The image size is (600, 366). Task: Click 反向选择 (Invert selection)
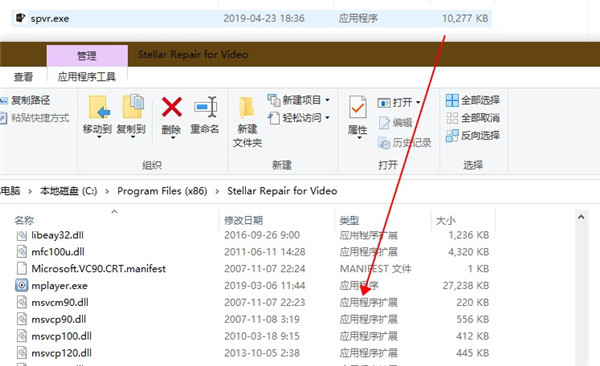473,135
